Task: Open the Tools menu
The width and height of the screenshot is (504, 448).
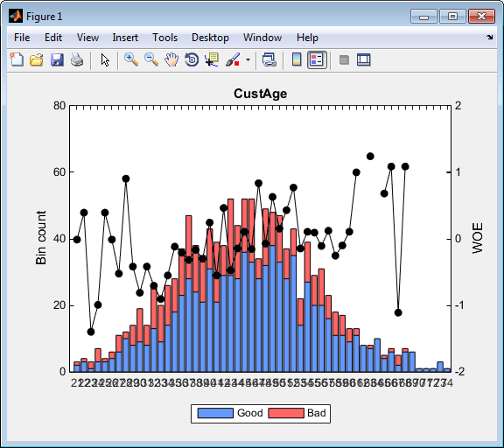Action: [x=164, y=38]
